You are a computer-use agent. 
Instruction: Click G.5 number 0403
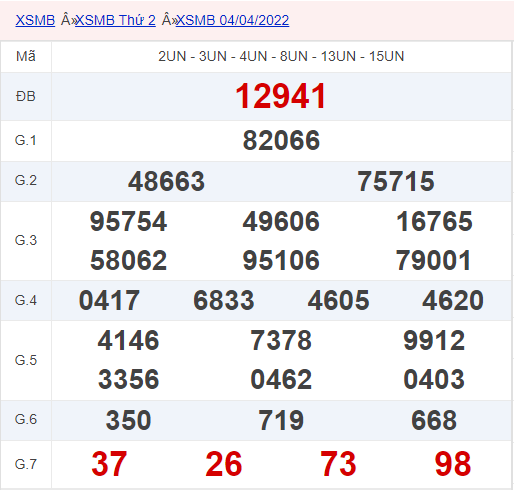coord(434,379)
